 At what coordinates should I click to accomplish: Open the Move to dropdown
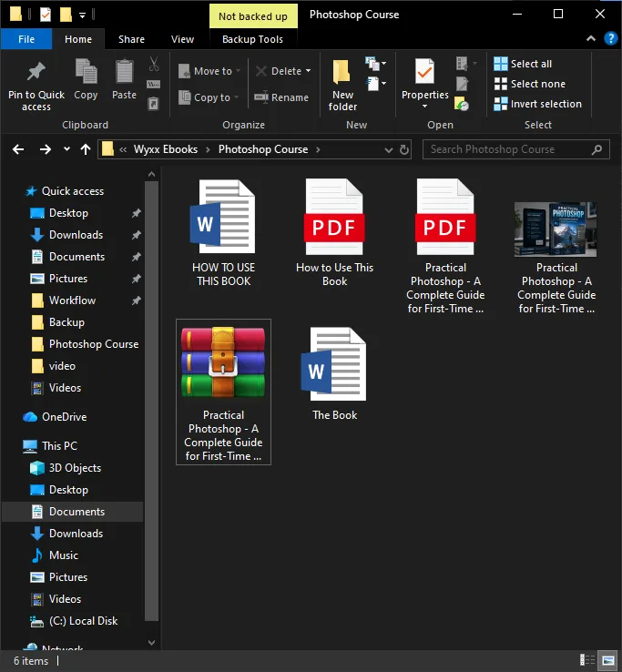(209, 71)
